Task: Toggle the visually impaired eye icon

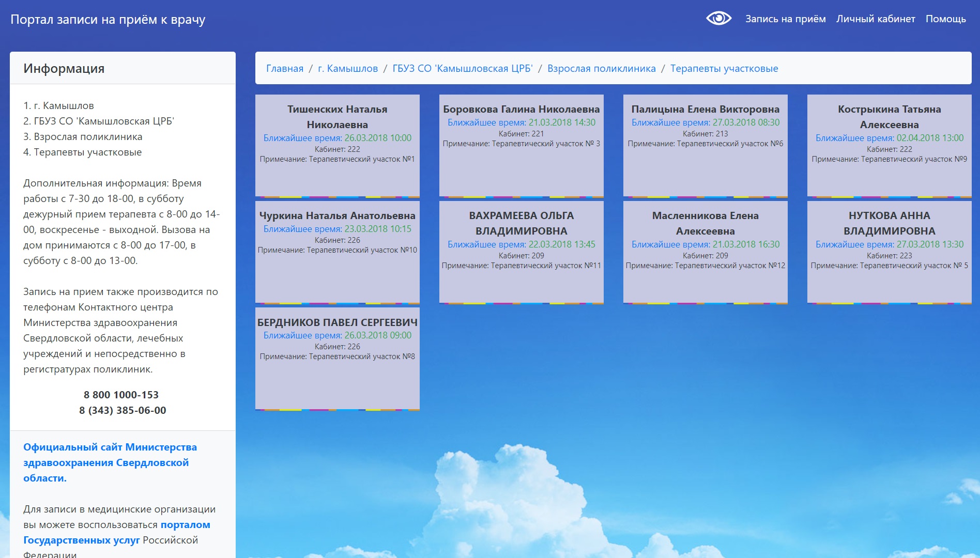Action: pyautogui.click(x=718, y=19)
